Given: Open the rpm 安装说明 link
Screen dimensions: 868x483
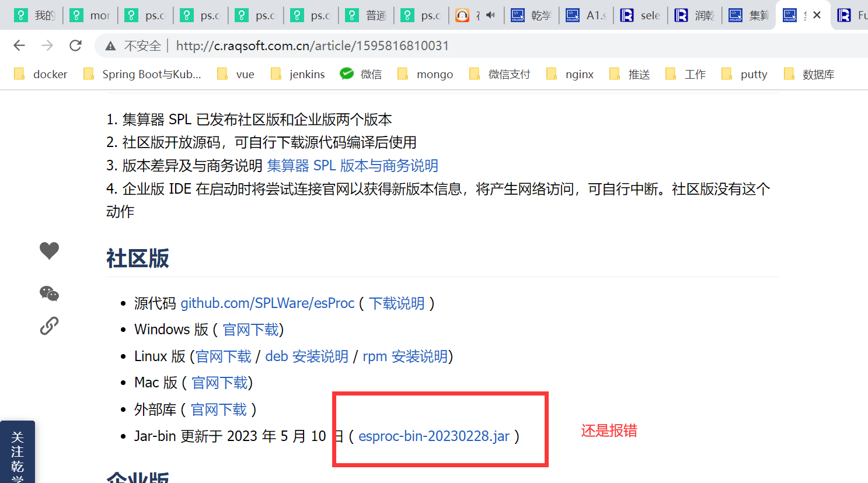Looking at the screenshot, I should point(406,356).
